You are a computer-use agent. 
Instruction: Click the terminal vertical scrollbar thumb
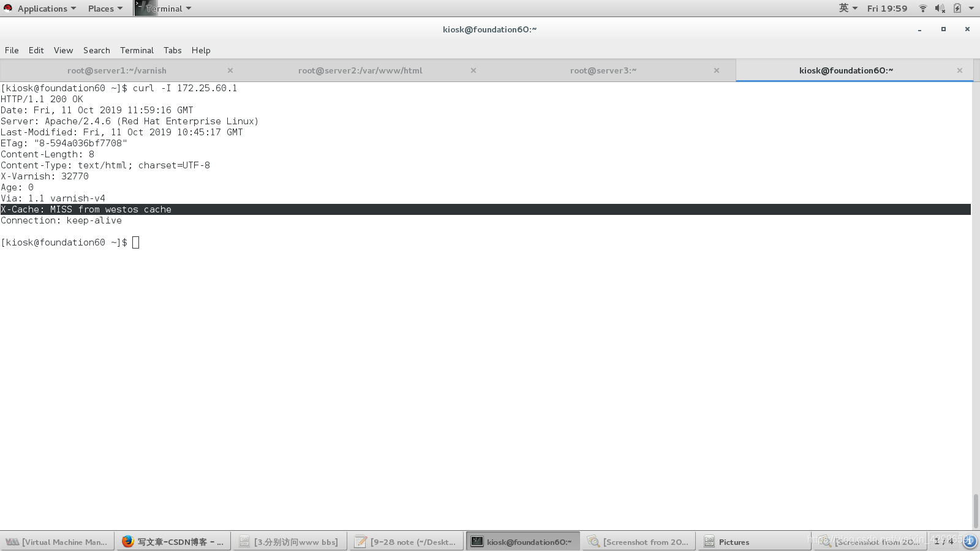click(976, 511)
